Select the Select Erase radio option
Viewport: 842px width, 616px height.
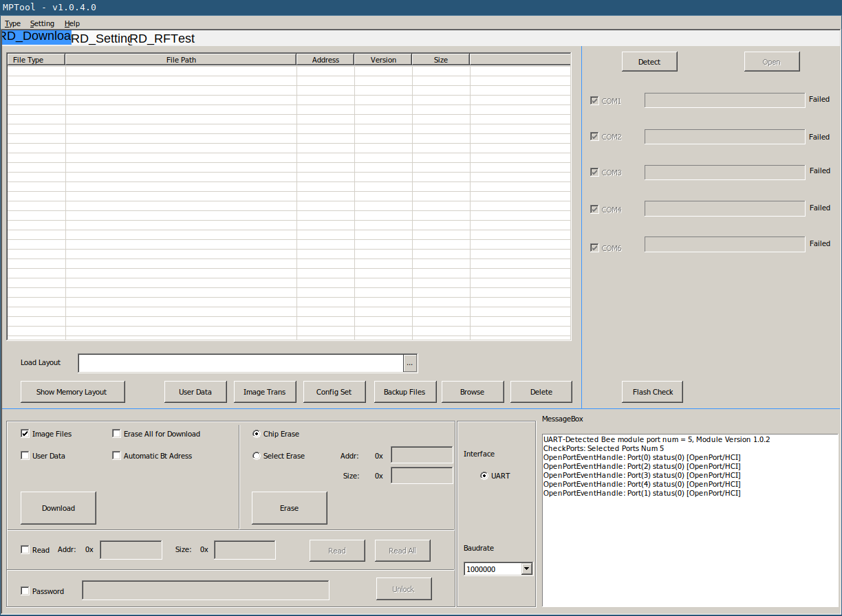pos(257,456)
